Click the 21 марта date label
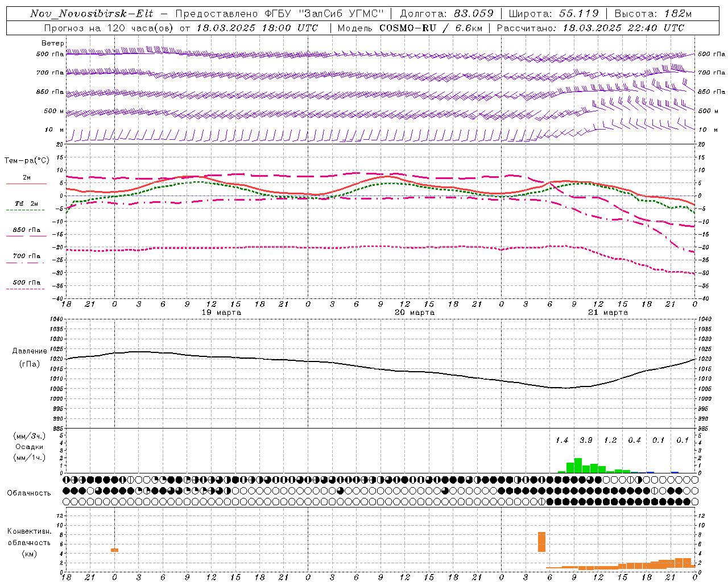This screenshot has width=728, height=582. (608, 313)
